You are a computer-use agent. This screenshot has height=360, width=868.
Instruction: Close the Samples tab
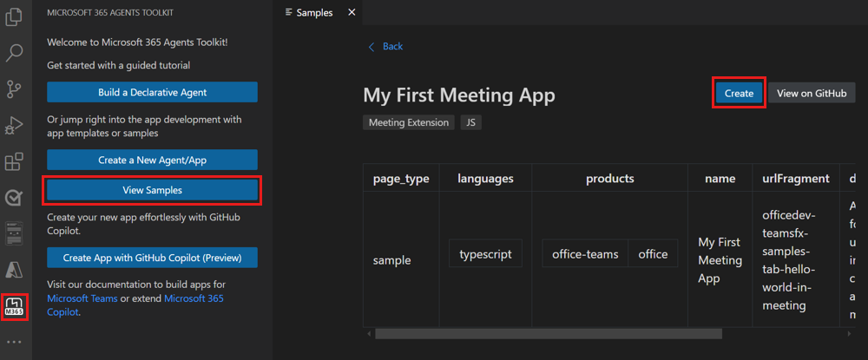pos(351,12)
